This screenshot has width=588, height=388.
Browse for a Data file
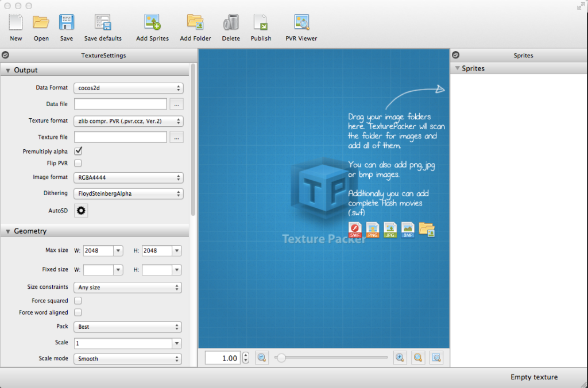click(x=176, y=104)
